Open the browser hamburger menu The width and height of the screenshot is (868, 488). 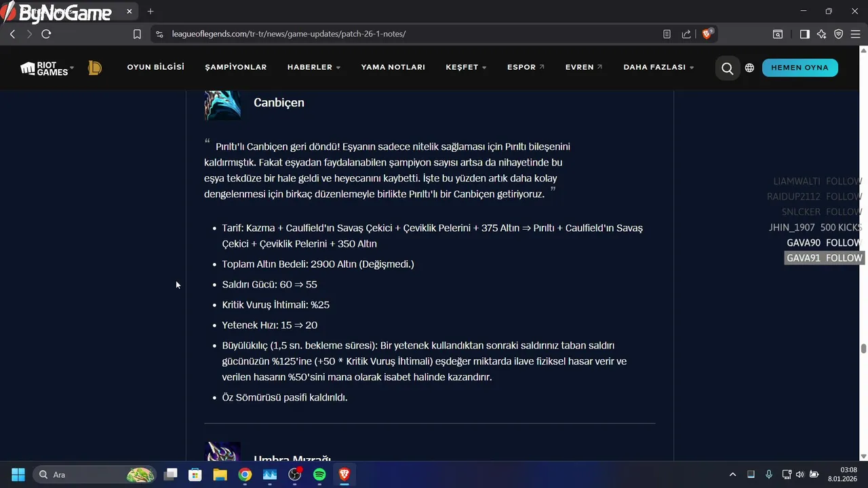855,34
